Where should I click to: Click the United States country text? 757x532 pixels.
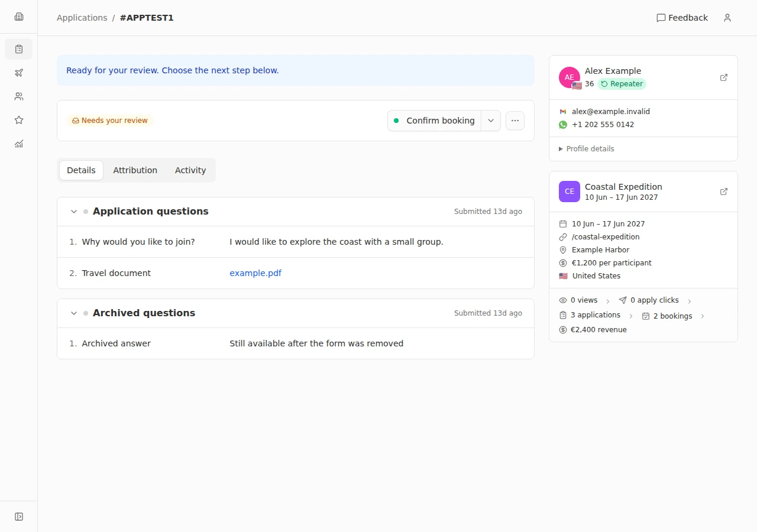pos(596,276)
